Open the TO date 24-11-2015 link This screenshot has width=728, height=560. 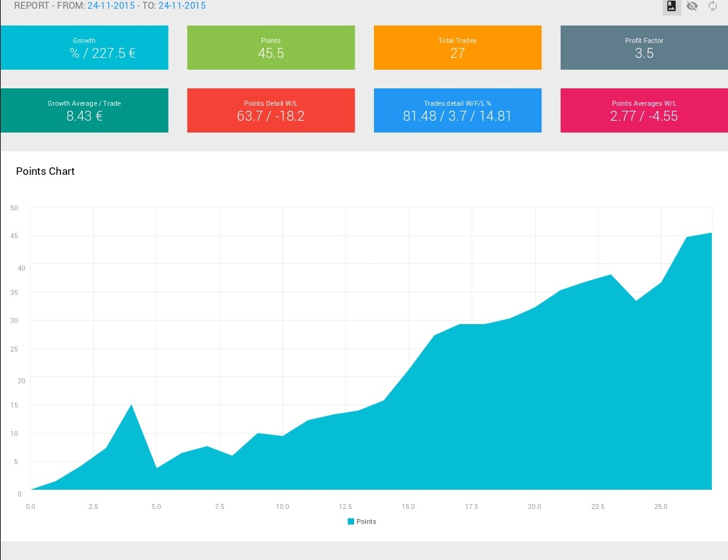point(182,6)
